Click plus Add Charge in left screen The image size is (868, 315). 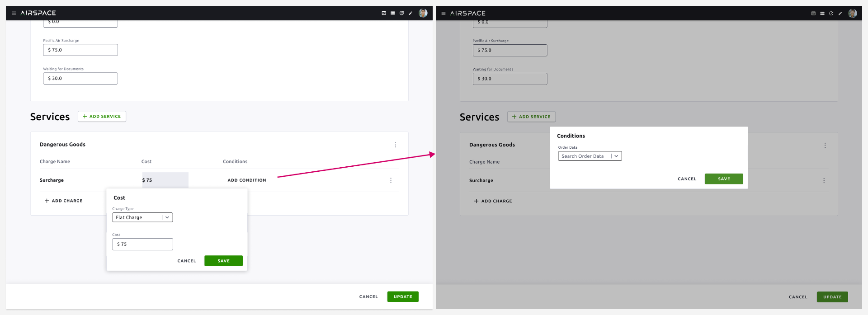pyautogui.click(x=63, y=201)
